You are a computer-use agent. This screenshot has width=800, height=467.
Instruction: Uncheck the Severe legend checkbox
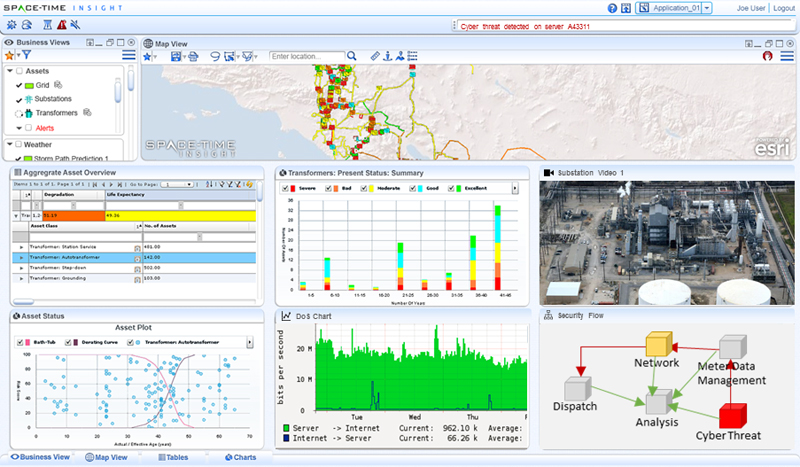click(x=285, y=188)
